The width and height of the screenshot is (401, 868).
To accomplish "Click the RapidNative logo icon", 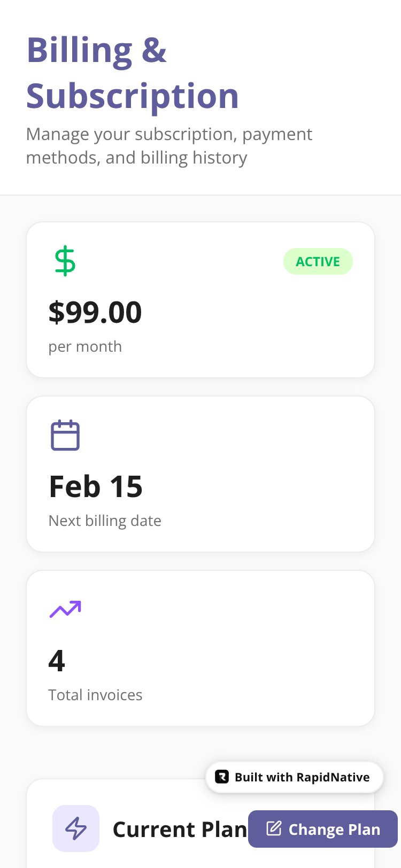I will (x=222, y=777).
